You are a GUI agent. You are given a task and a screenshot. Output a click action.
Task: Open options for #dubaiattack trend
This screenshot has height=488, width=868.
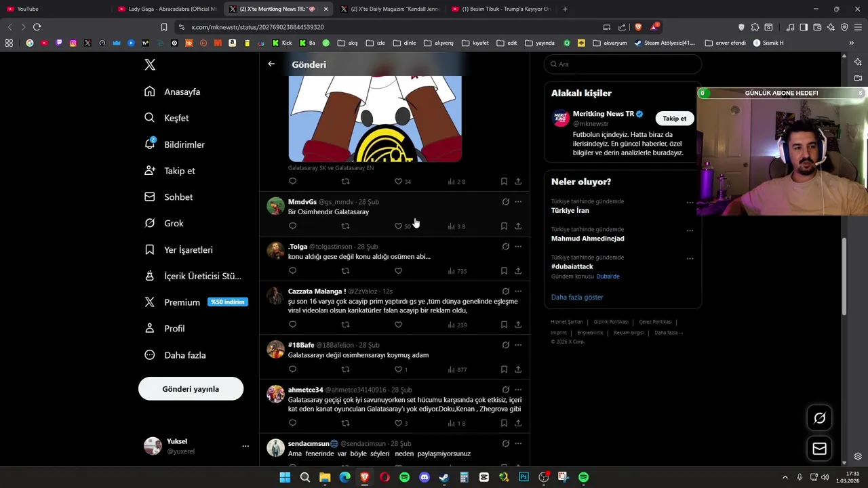pos(690,258)
